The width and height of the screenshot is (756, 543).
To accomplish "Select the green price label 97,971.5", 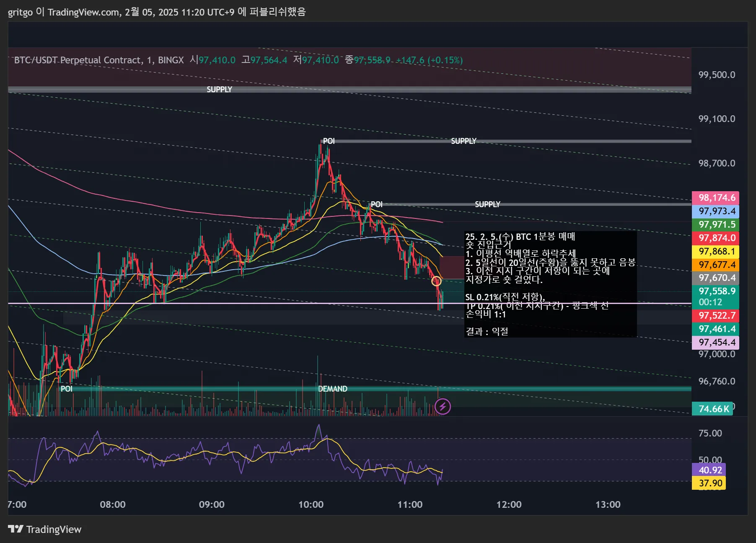I will [x=715, y=224].
